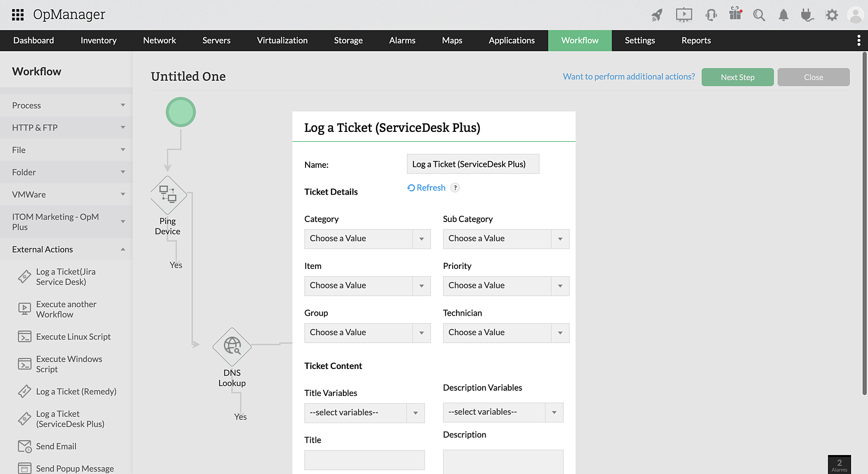This screenshot has width=868, height=474.
Task: Click the Next Step button
Action: coord(737,77)
